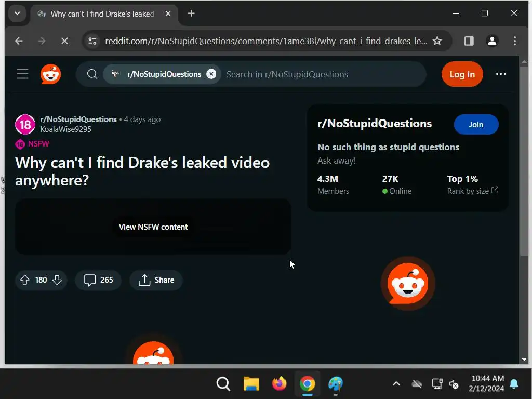Image resolution: width=532 pixels, height=399 pixels.
Task: Click the 4.3M Members count
Action: pyautogui.click(x=333, y=184)
